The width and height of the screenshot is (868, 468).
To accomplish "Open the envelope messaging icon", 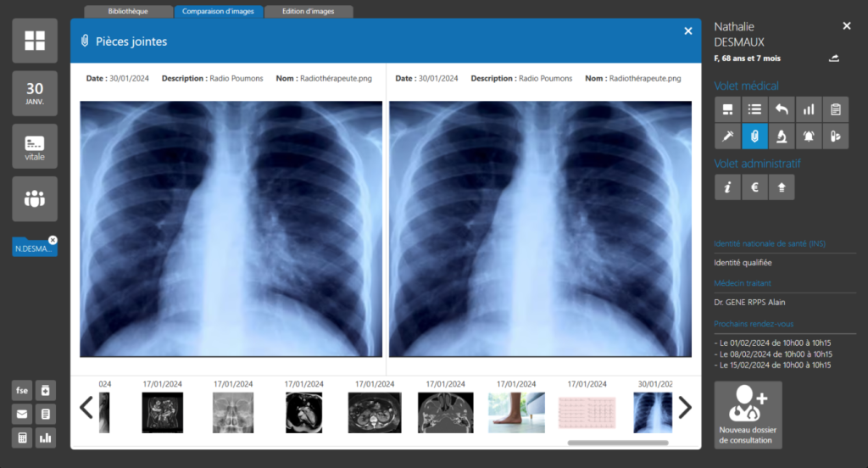I will pos(22,415).
